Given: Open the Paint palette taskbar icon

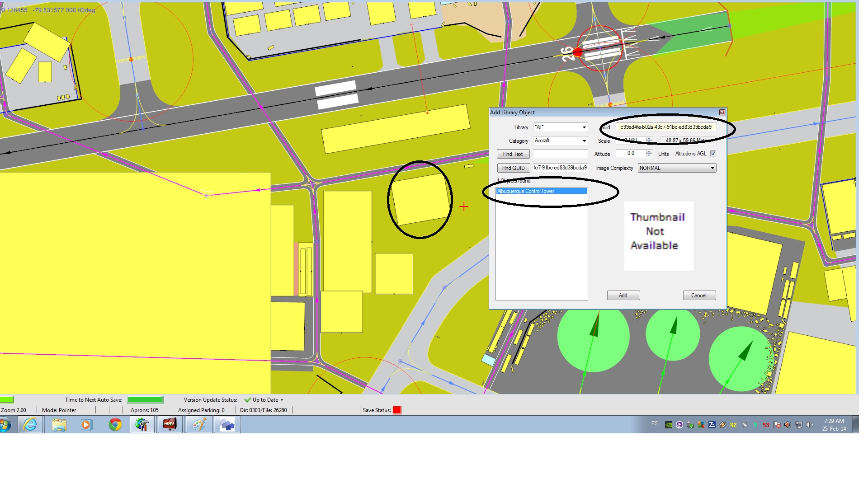Looking at the screenshot, I should [199, 425].
